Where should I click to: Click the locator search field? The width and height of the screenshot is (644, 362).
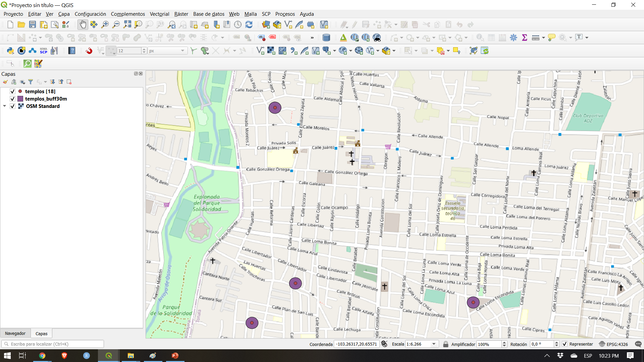click(53, 344)
